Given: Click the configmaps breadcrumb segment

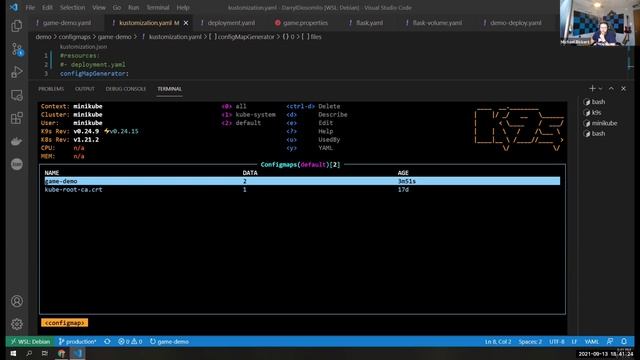Looking at the screenshot, I should coord(75,37).
